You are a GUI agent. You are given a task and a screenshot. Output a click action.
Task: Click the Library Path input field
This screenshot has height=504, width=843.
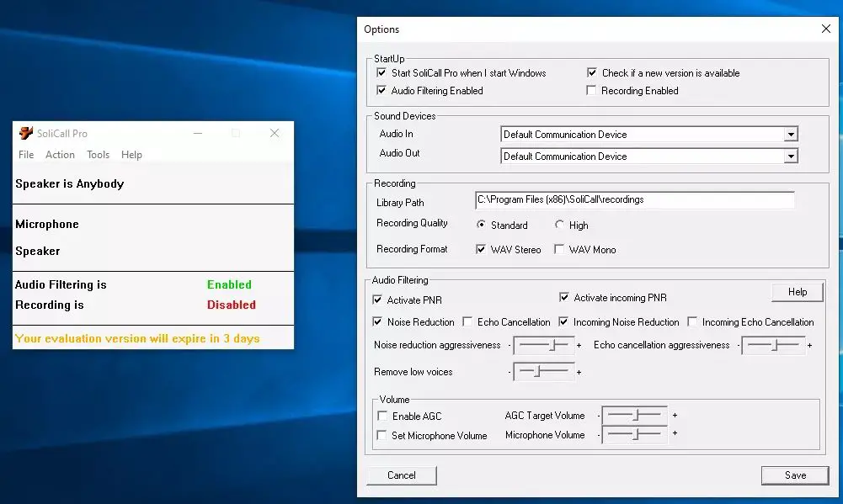click(x=635, y=200)
